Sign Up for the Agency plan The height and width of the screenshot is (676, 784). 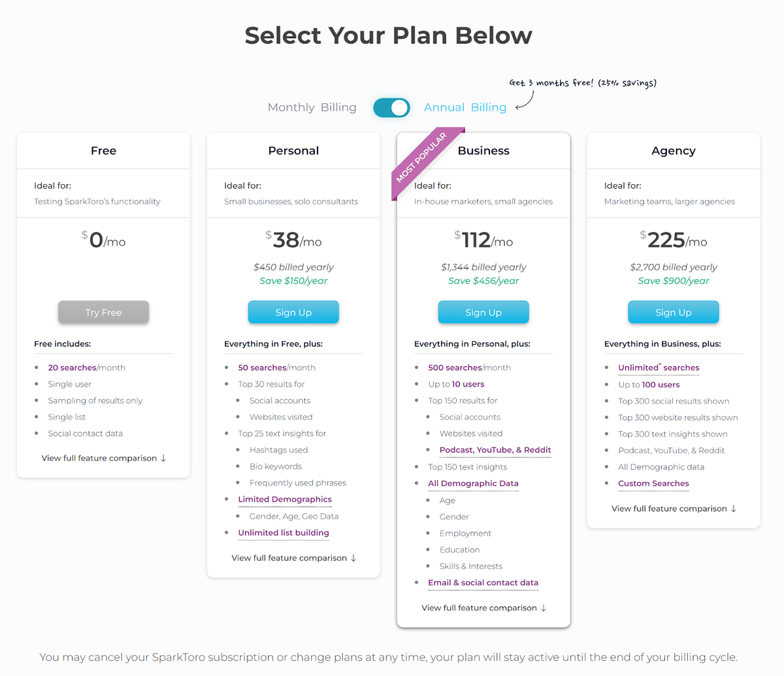(x=673, y=312)
